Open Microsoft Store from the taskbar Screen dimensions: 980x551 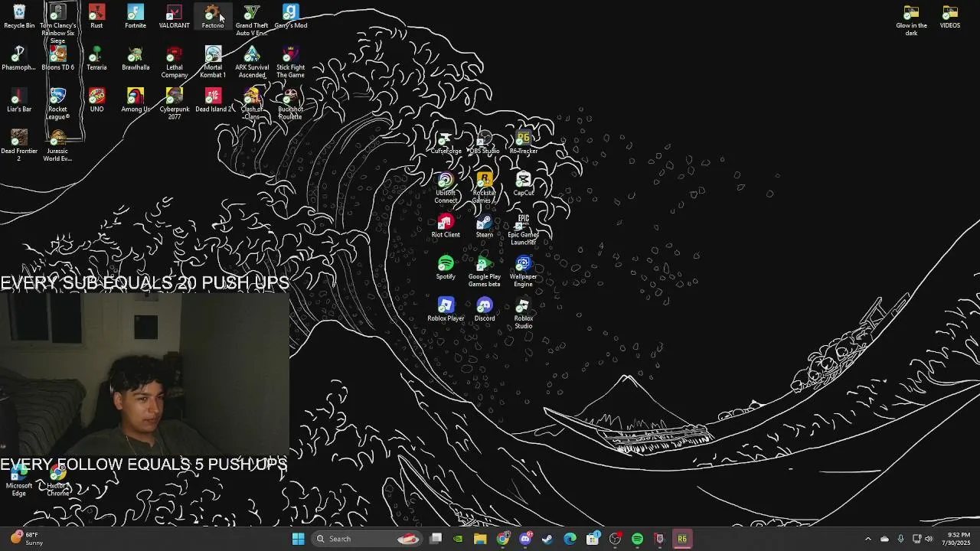pyautogui.click(x=593, y=539)
